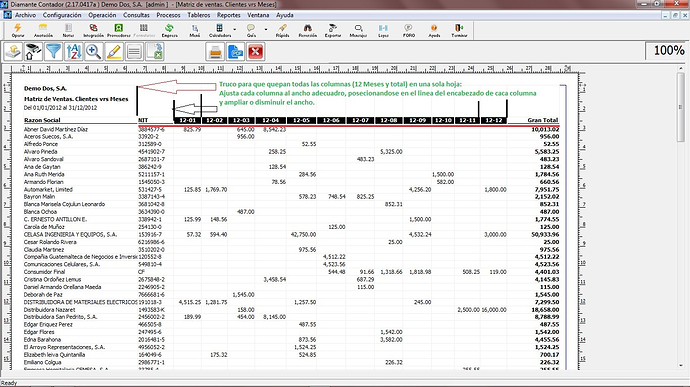The image size is (690, 387).
Task: Click the 12-12 column header
Action: (493, 120)
